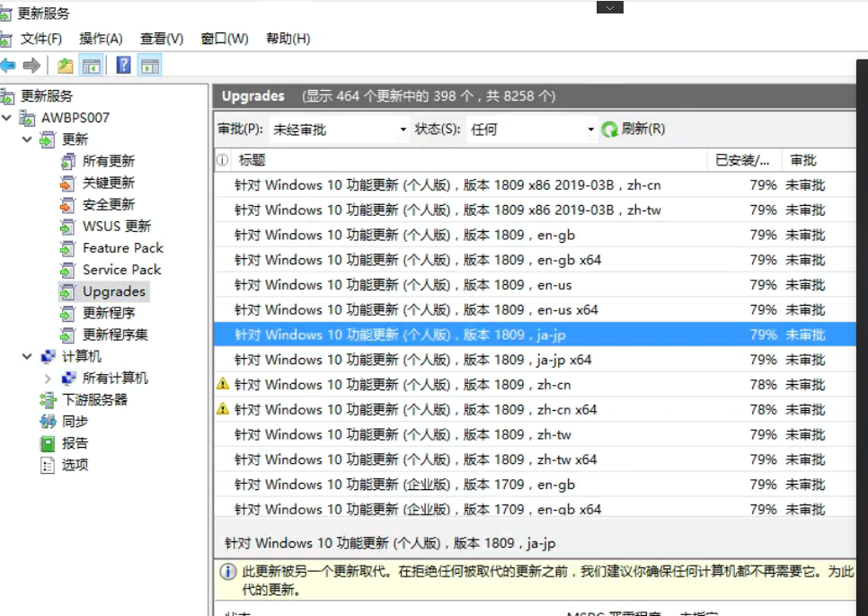Open the 帮助(H) menu
Image resolution: width=868 pixels, height=616 pixels.
pyautogui.click(x=288, y=39)
